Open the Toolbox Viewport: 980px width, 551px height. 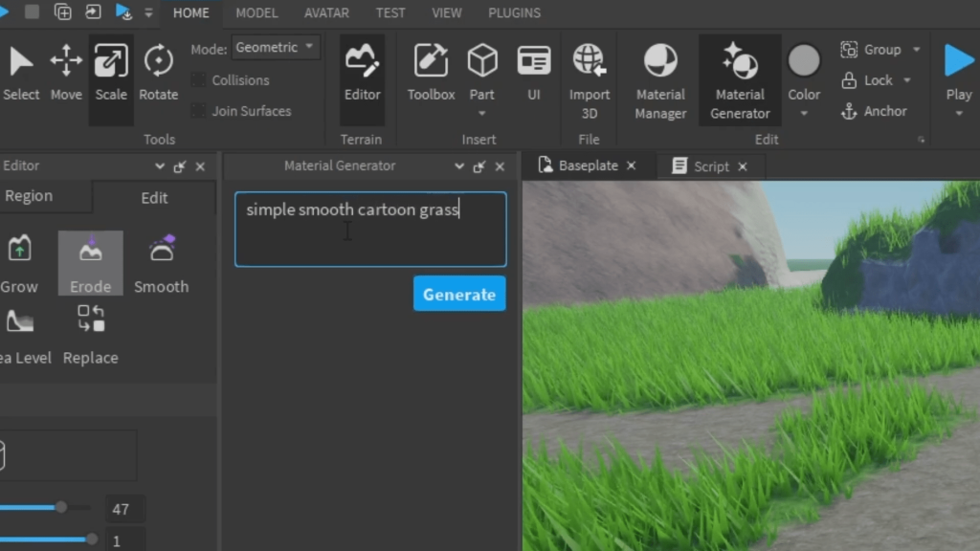432,74
